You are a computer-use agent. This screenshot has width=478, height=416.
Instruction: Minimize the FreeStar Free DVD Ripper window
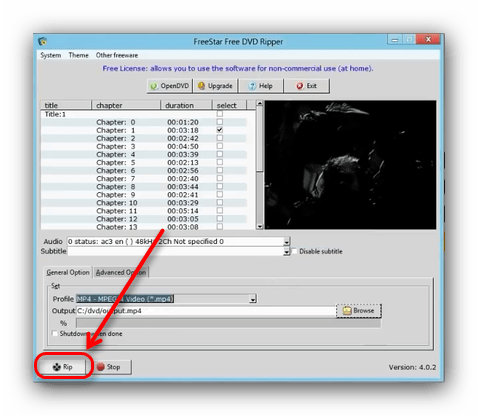395,40
